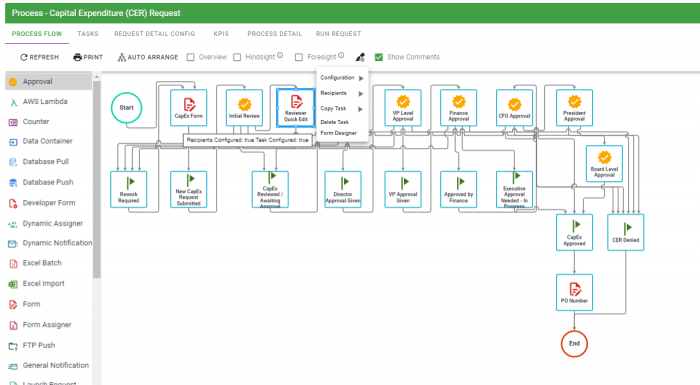The width and height of the screenshot is (700, 385).
Task: Click the Executive Approval Needed node
Action: pos(514,189)
